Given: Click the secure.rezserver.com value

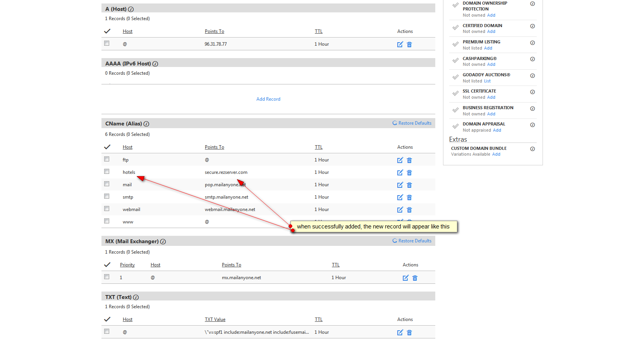Looking at the screenshot, I should tap(226, 172).
